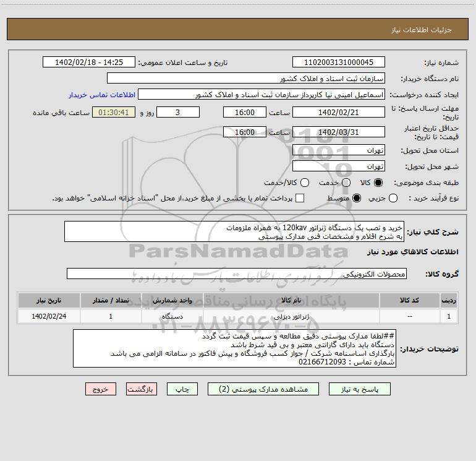The height and width of the screenshot is (461, 476).
Task: Click the remaining days field showing 3
Action: coord(178,112)
